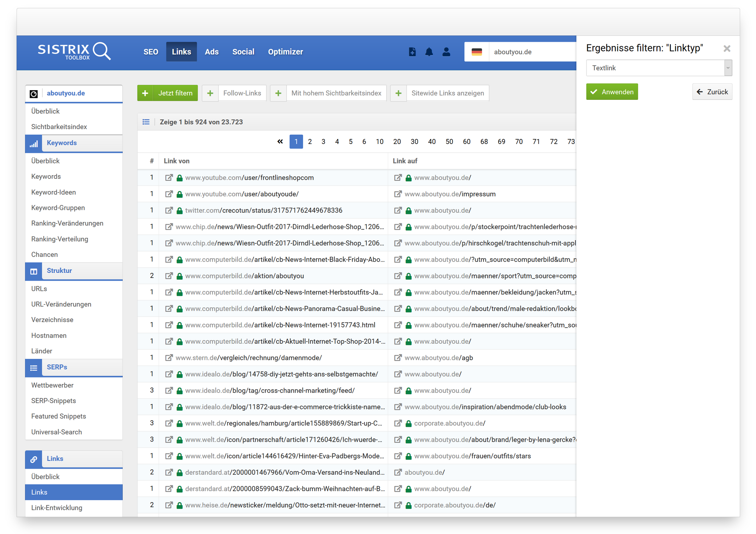This screenshot has height=534, width=756.
Task: Click the SISTRIX Toolbox logo
Action: click(x=74, y=51)
